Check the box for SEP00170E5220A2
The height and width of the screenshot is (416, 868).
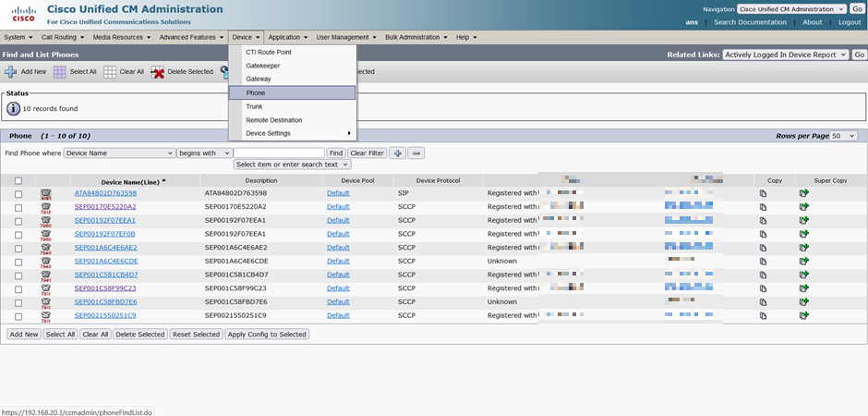click(x=18, y=208)
